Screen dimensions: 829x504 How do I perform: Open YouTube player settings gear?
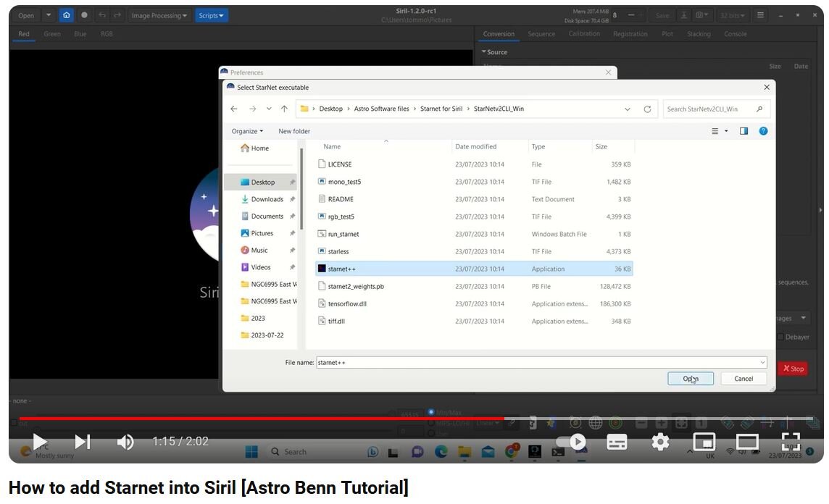point(660,442)
